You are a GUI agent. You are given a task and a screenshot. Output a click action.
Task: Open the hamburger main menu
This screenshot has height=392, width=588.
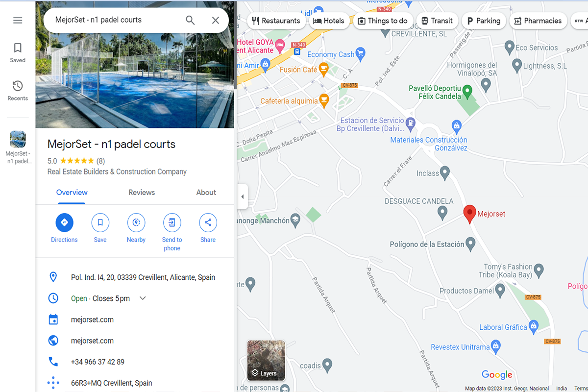(x=18, y=20)
